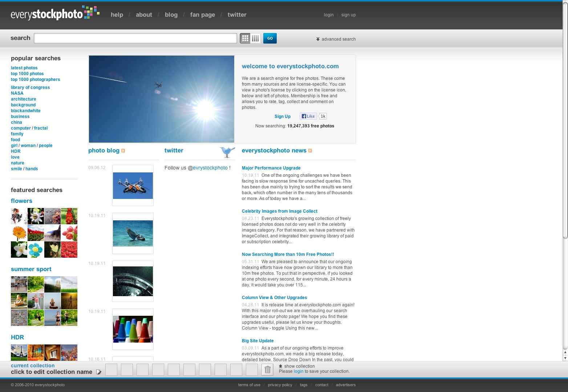Open the blue smiley flower thumbnail
Screen dimensions: 568x392
(x=36, y=250)
